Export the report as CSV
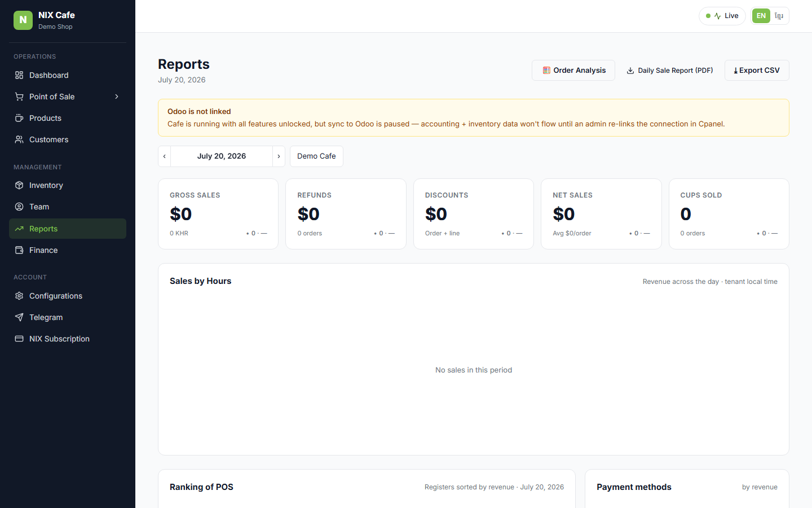 [757, 71]
